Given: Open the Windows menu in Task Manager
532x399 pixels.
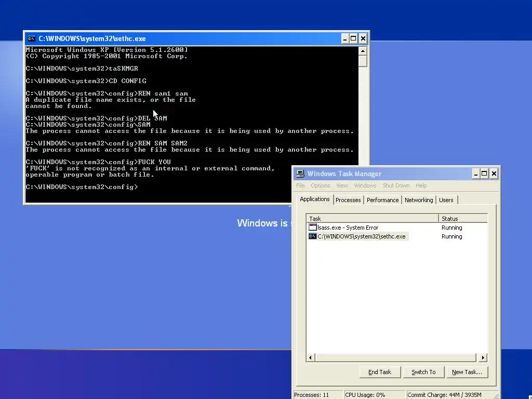Looking at the screenshot, I should [365, 185].
